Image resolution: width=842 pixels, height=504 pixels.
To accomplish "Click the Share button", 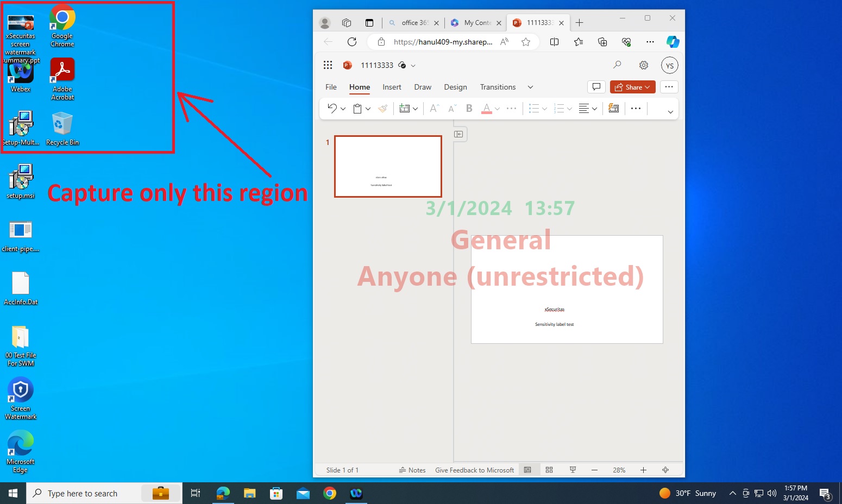I will click(x=632, y=87).
